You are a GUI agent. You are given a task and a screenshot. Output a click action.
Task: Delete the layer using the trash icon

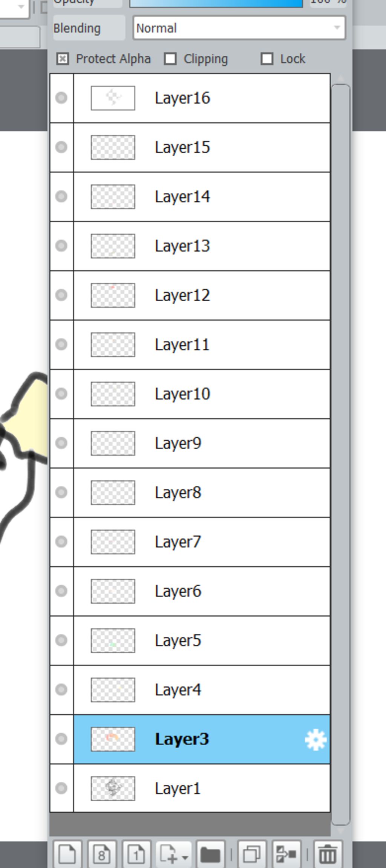328,854
